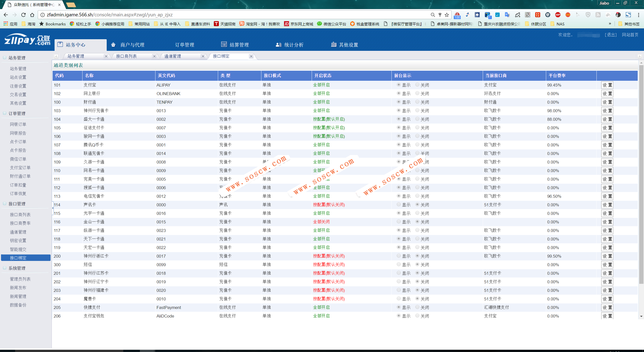644x352 pixels.
Task: Open the Chrome three-dot menu
Action: pyautogui.click(x=638, y=15)
